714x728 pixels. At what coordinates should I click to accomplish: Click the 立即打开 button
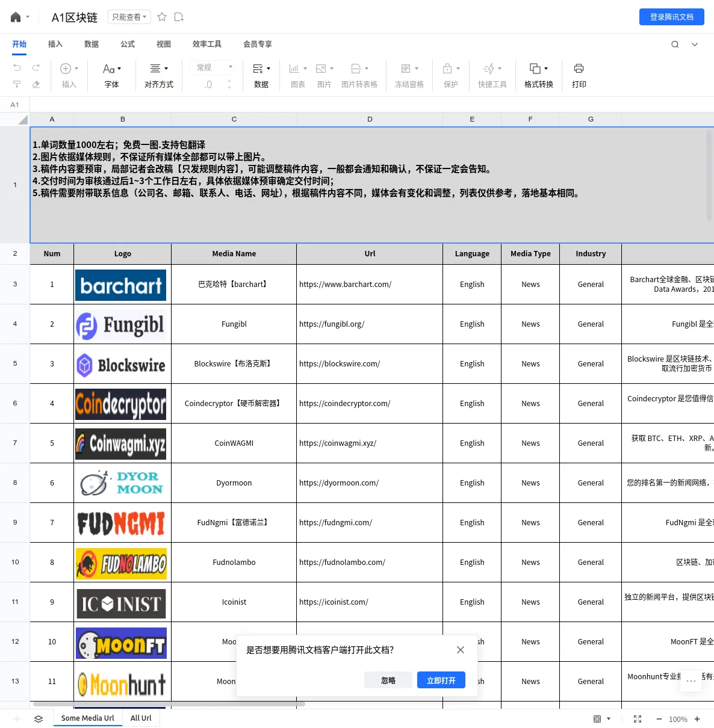point(441,680)
